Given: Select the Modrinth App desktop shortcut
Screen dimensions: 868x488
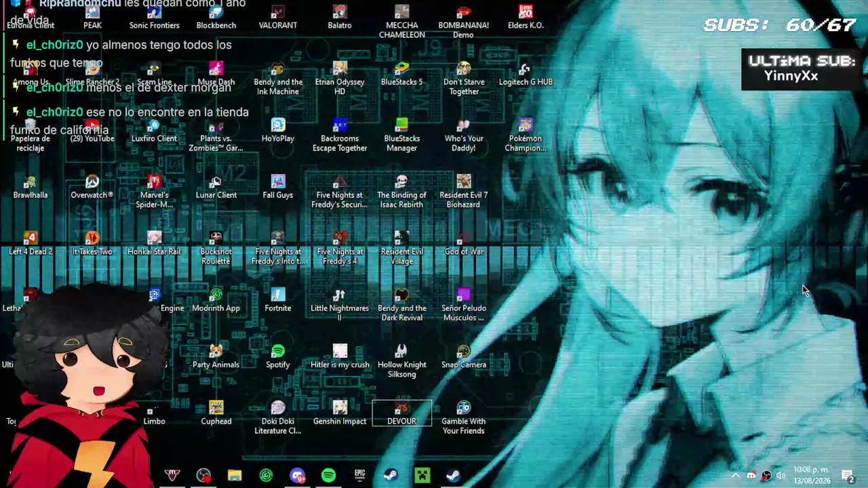Looking at the screenshot, I should click(216, 301).
